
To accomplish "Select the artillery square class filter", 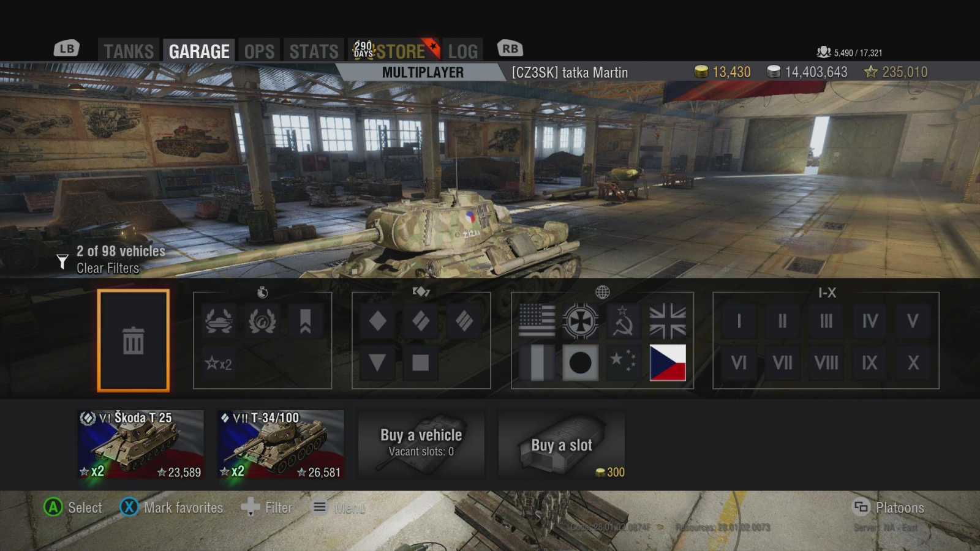I will coord(421,362).
